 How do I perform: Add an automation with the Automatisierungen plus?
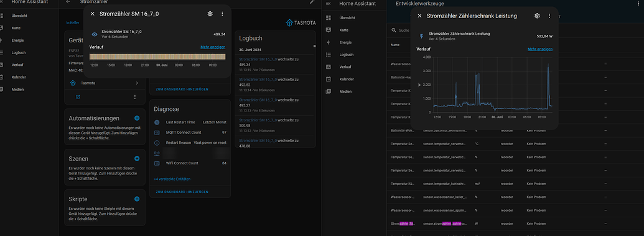(x=137, y=118)
